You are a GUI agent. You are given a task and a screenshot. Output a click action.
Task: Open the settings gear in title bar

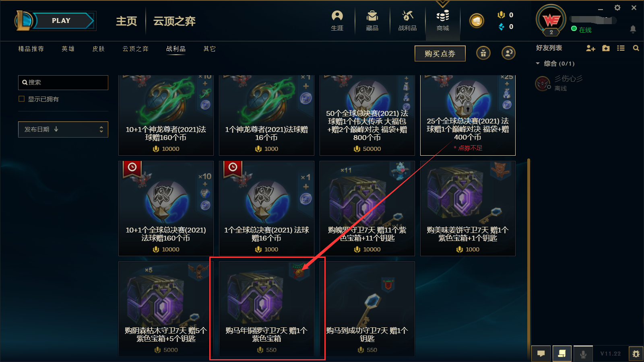point(617,8)
